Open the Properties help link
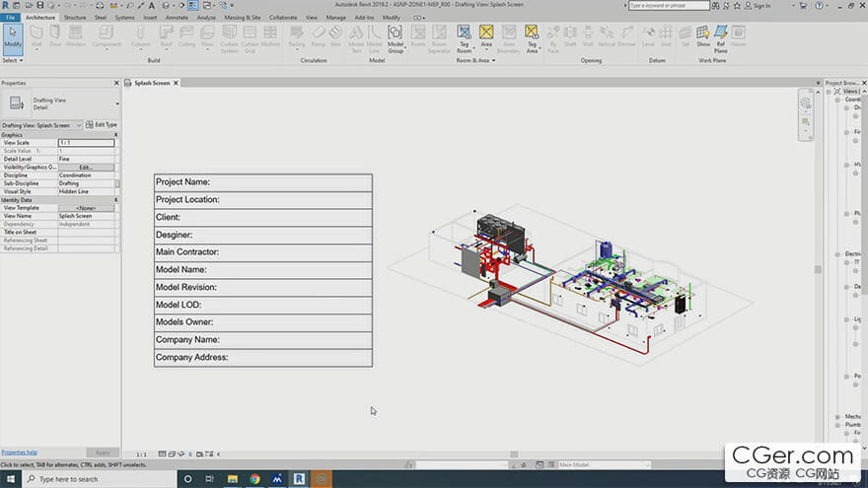The image size is (868, 488). 20,453
